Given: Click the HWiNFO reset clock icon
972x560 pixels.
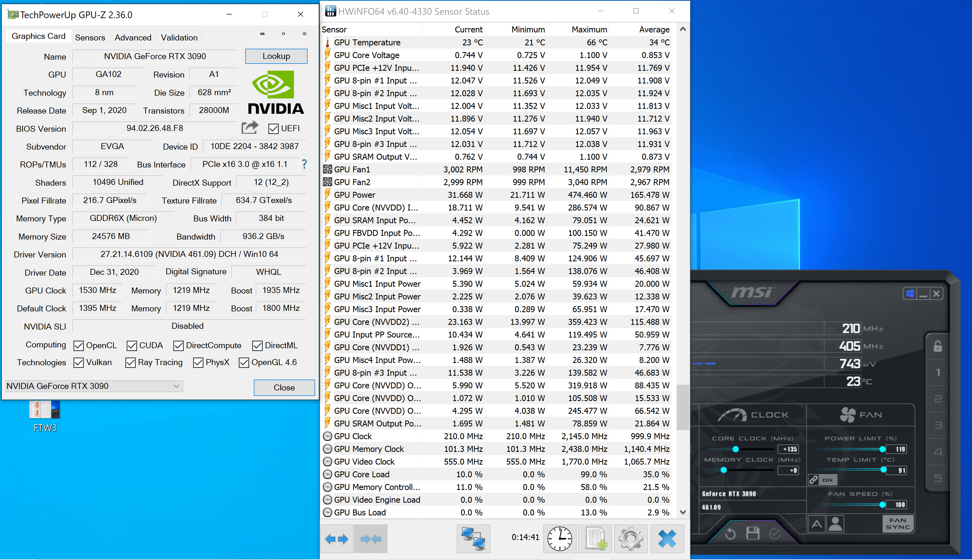Looking at the screenshot, I should (x=560, y=539).
